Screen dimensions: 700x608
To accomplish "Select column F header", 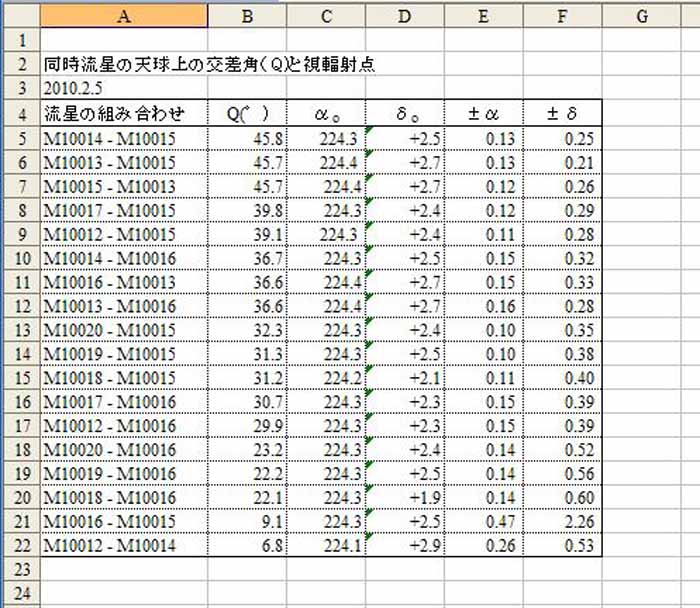I will point(563,17).
